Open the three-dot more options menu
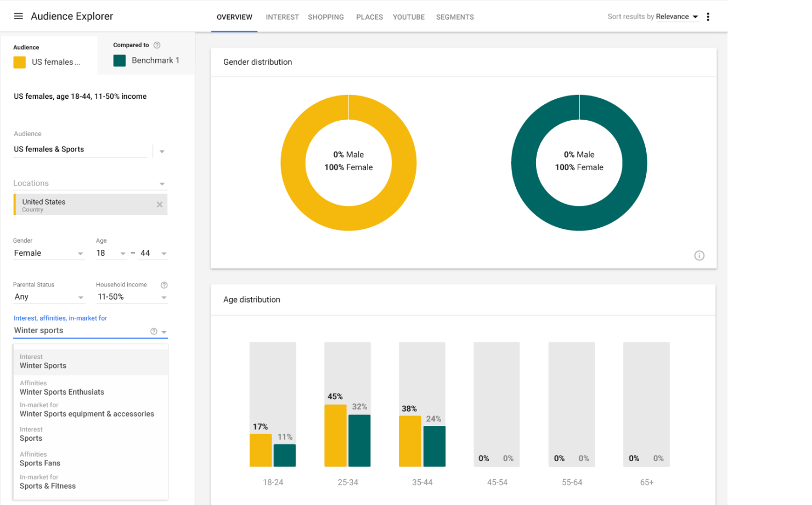 [x=708, y=17]
